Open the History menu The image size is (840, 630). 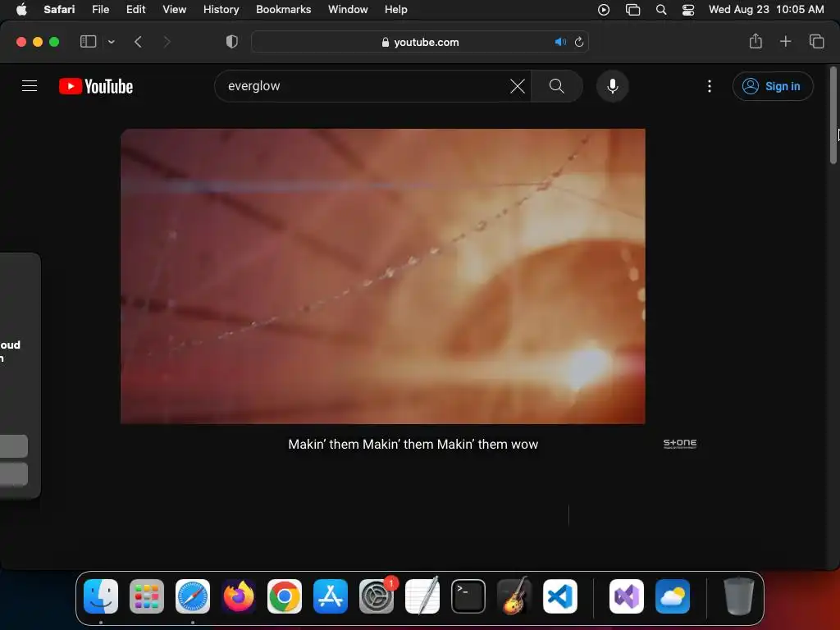pyautogui.click(x=221, y=9)
